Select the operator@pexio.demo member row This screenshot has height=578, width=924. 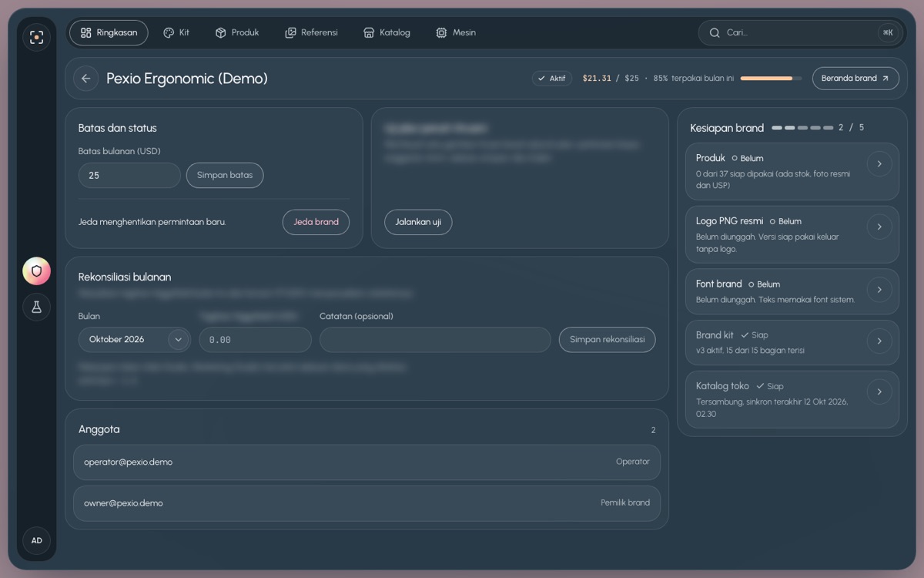click(367, 462)
